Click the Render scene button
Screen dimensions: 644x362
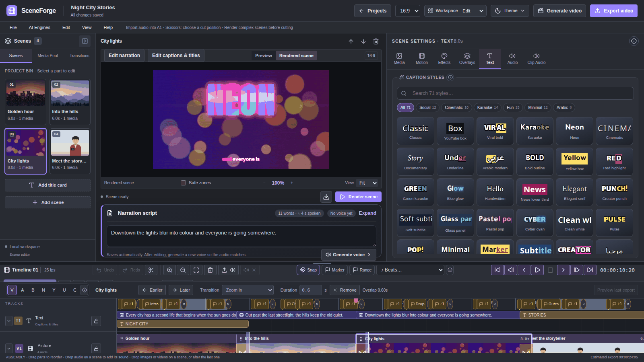358,197
